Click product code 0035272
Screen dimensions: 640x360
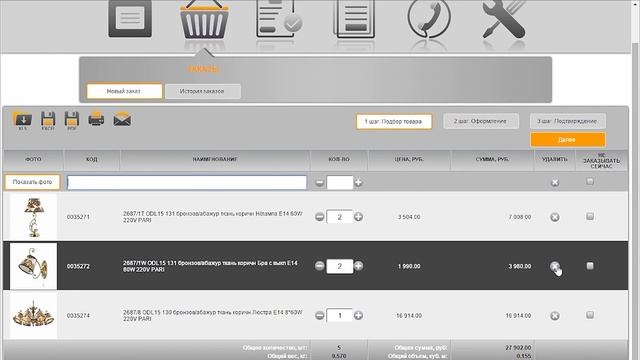point(78,267)
